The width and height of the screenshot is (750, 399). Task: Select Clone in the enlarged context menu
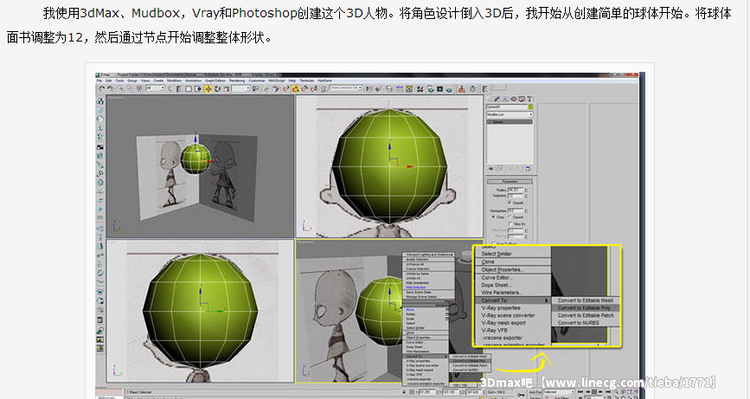(488, 262)
